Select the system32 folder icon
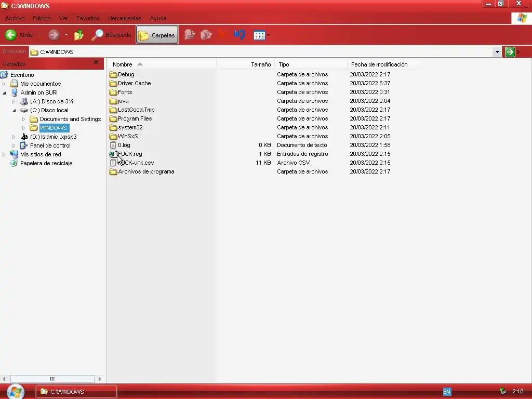The height and width of the screenshot is (399, 532). pyautogui.click(x=113, y=127)
